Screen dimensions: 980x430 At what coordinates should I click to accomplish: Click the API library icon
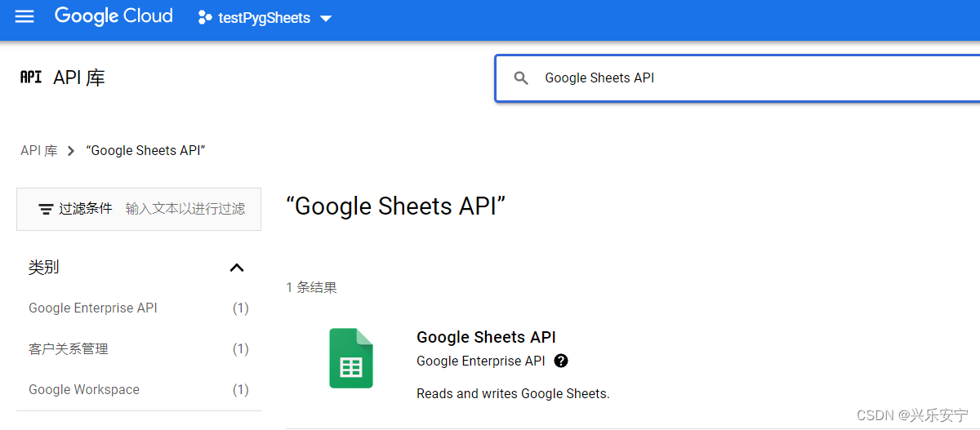coord(31,78)
